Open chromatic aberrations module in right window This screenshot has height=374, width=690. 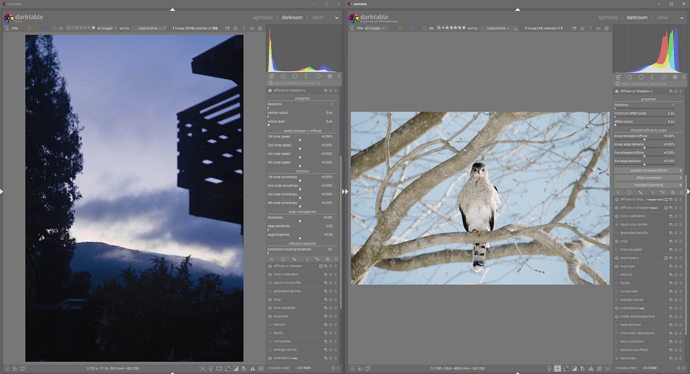tap(637, 333)
